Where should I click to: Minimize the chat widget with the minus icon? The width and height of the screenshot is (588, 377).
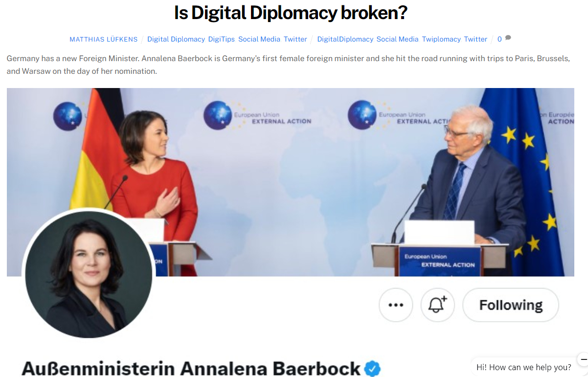583,359
